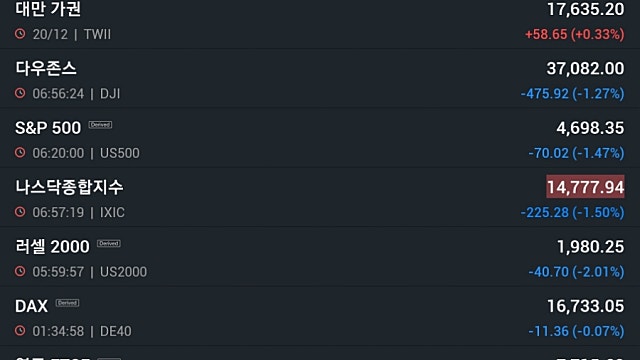
Task: Click the clock icon next to 06:20:00 US500
Action: pyautogui.click(x=20, y=153)
